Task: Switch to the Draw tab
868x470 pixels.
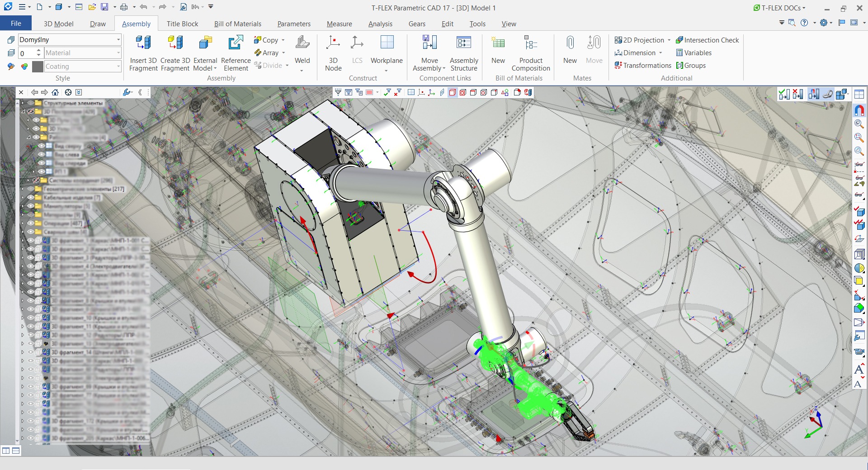Action: tap(98, 24)
